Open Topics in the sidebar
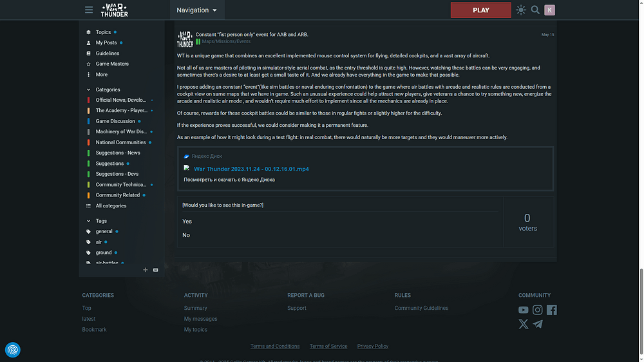644x362 pixels. point(103,32)
